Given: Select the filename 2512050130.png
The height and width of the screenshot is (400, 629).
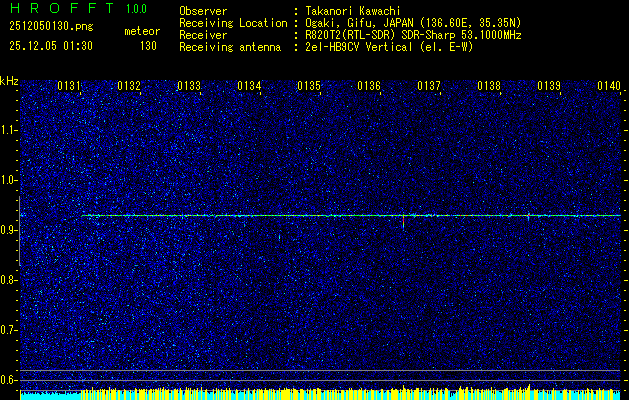Looking at the screenshot, I should point(51,27).
